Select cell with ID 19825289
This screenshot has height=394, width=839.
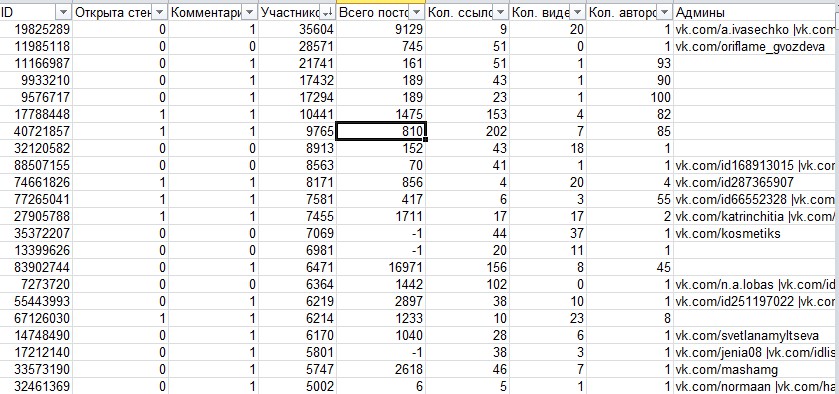(x=36, y=29)
